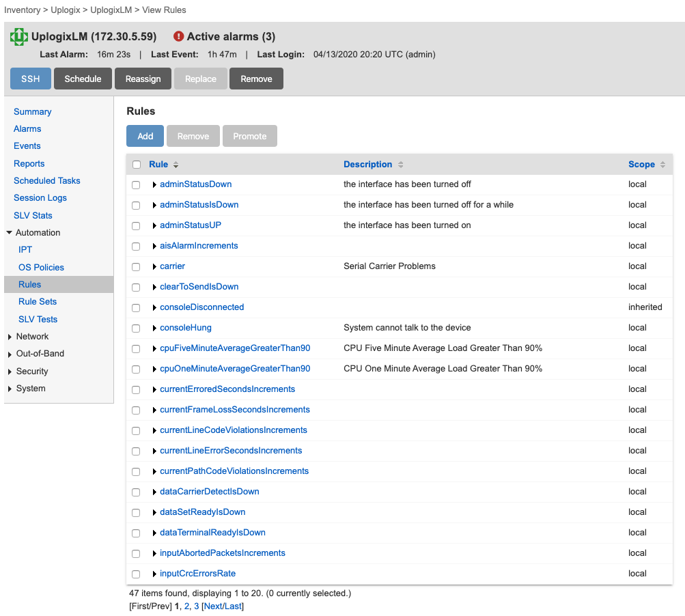685x616 pixels.
Task: Go to page 3 of rules
Action: click(197, 606)
